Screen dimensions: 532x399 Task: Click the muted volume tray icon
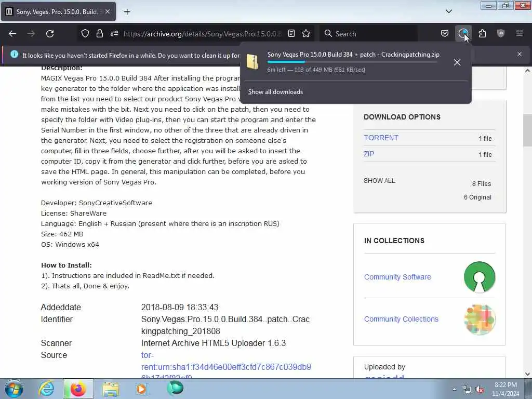pyautogui.click(x=480, y=390)
